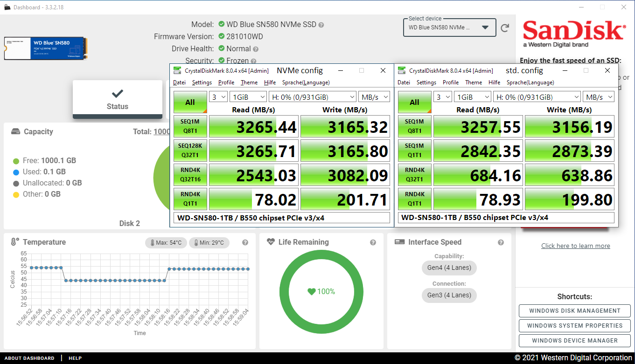
Task: Run All tests in std. config window
Action: coord(414,102)
